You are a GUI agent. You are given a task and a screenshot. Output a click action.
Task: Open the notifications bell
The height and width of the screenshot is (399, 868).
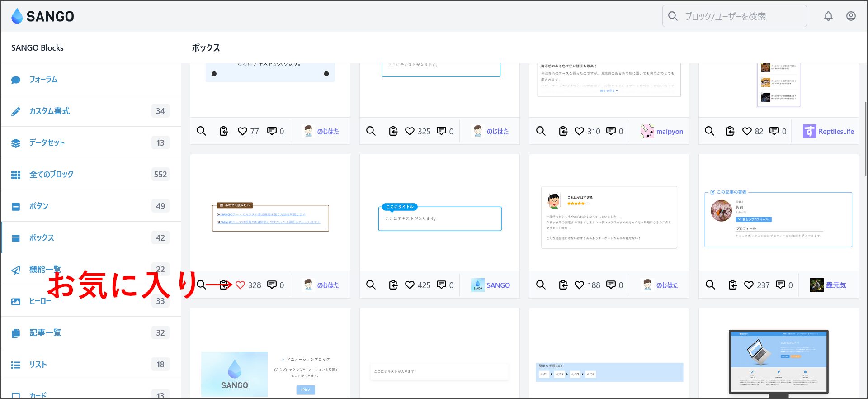(828, 16)
